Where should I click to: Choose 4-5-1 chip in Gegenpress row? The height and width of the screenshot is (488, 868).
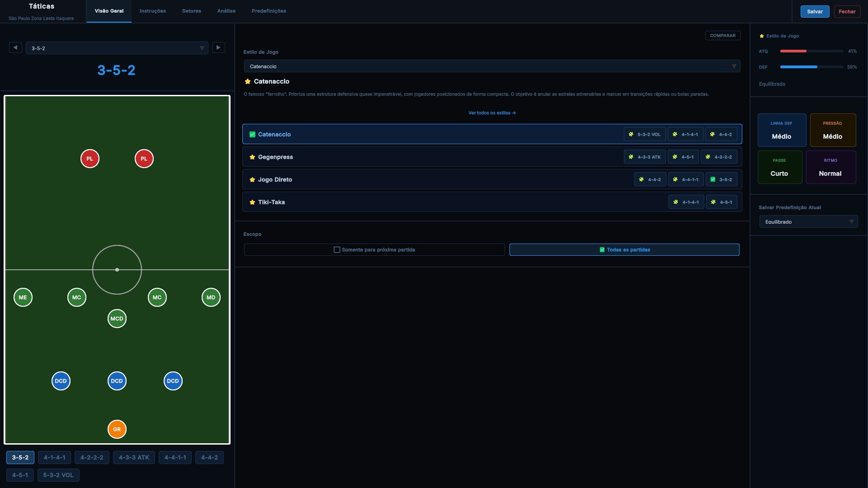[683, 157]
